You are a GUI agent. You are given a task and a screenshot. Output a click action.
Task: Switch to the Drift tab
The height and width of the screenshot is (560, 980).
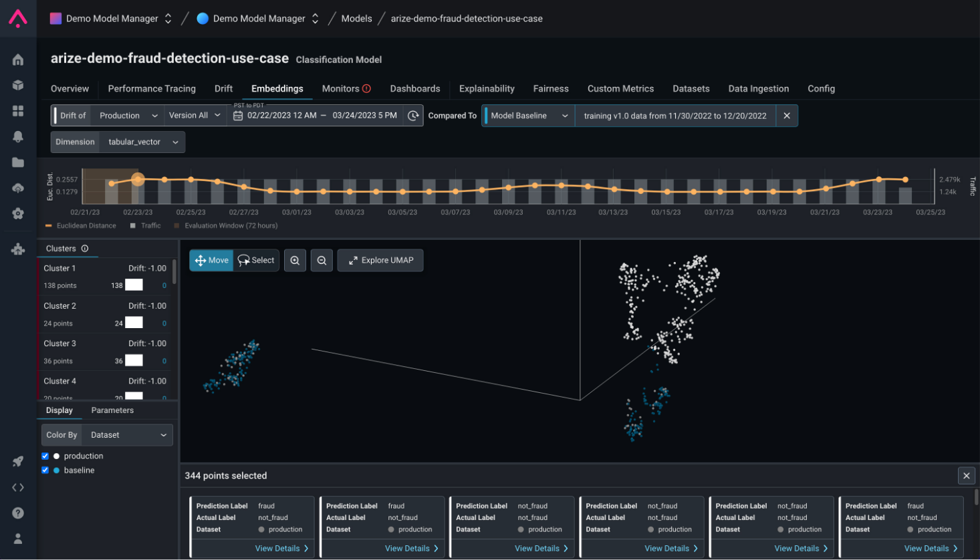coord(223,88)
